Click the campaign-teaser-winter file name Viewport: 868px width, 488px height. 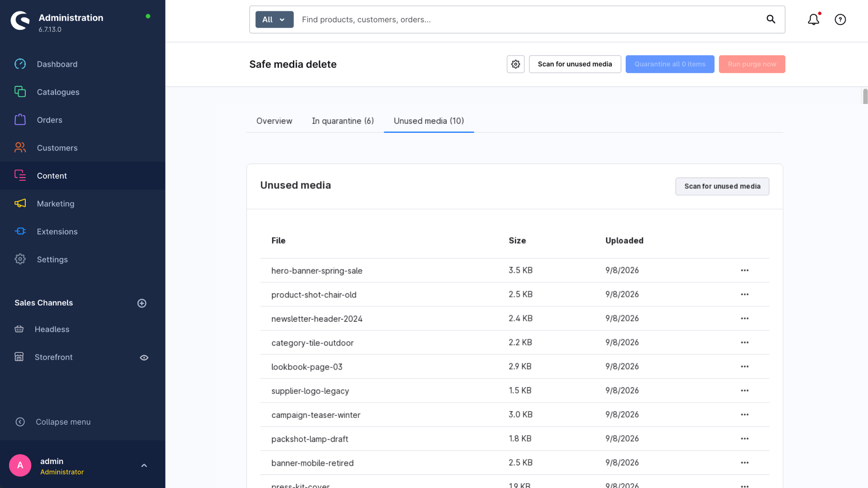point(316,415)
